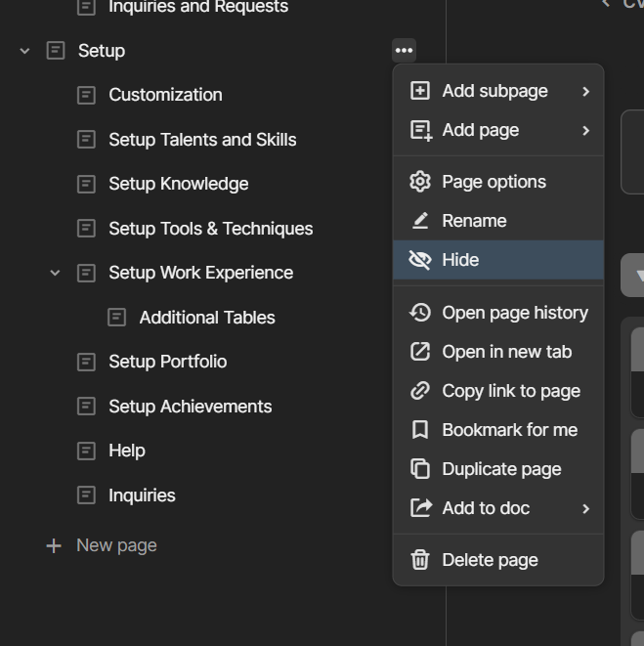Click the Open page history clock icon
This screenshot has height=646, width=644.
tap(420, 313)
